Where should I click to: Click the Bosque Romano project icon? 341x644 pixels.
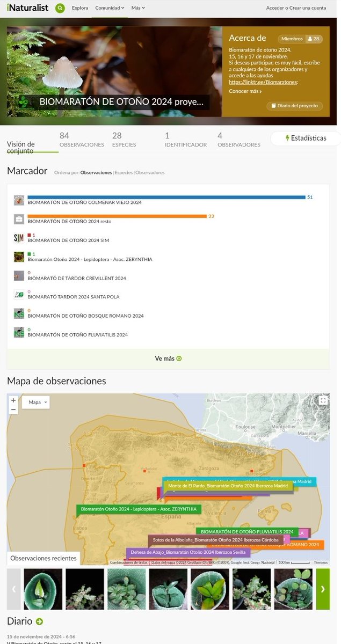pos(19,313)
